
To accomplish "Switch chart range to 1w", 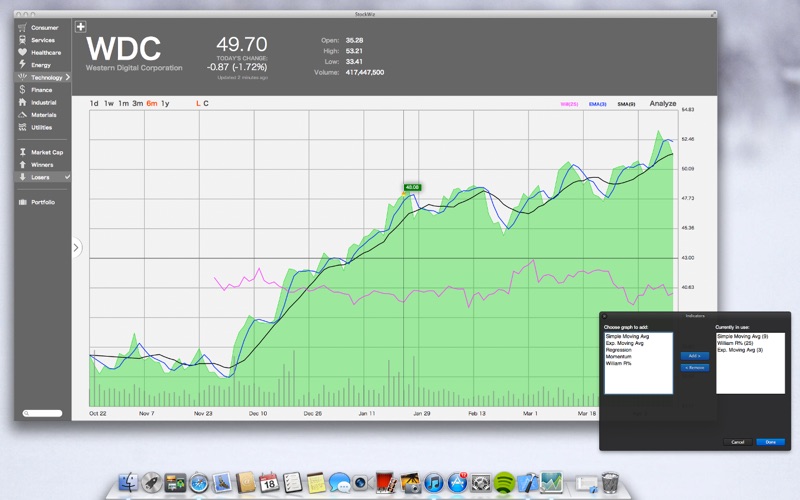I will pos(109,103).
